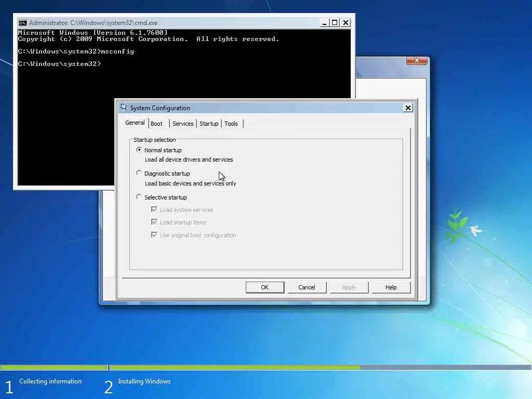Click the cmd.exe title bar icon

(x=23, y=23)
